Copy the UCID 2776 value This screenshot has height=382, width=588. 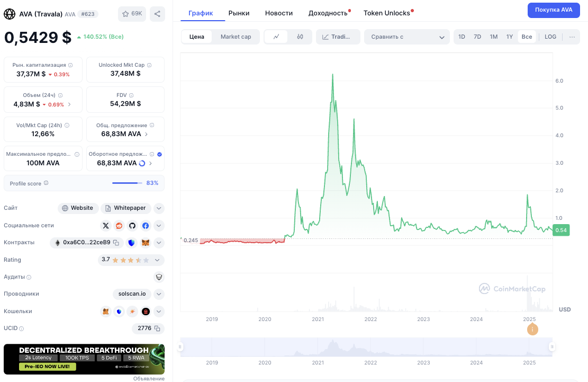point(158,328)
